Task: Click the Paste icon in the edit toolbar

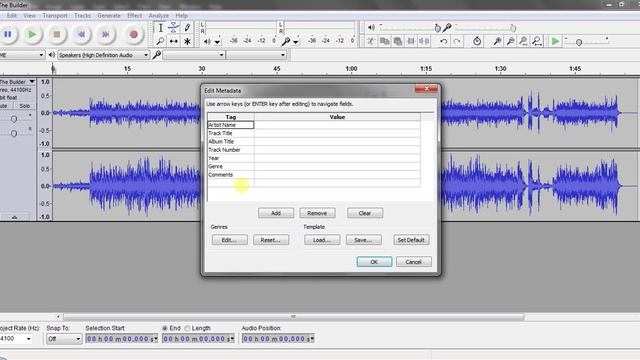Action: tap(398, 41)
